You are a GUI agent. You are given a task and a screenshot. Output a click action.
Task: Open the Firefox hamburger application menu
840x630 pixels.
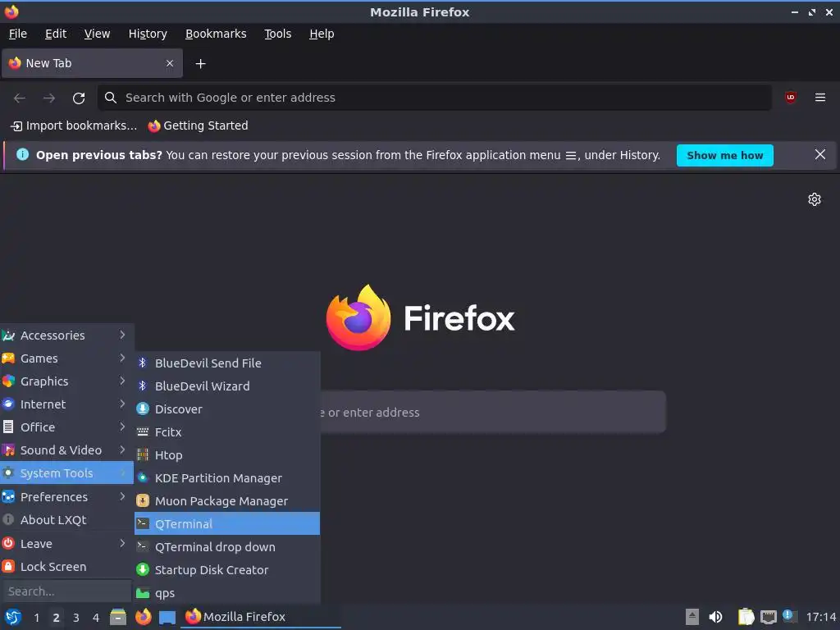pyautogui.click(x=819, y=98)
